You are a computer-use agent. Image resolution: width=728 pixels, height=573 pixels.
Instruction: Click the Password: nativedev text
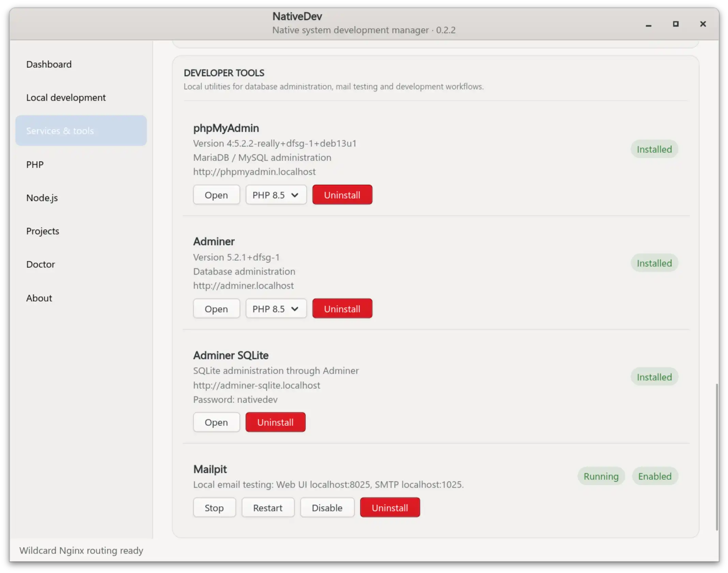click(x=235, y=399)
